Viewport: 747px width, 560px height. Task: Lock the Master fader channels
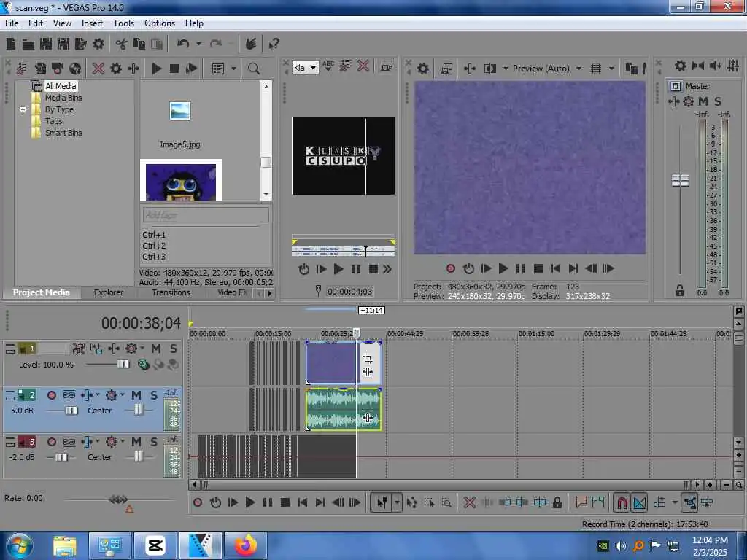[x=679, y=290]
